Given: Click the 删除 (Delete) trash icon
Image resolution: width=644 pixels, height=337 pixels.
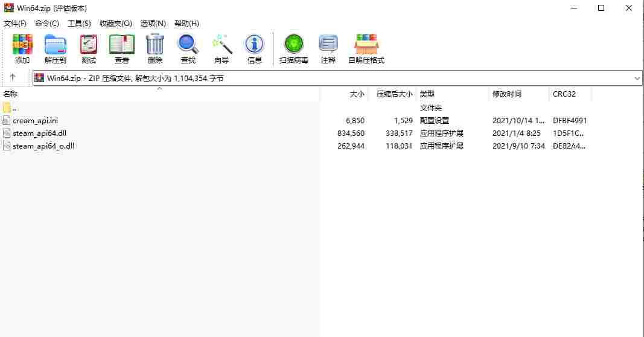Looking at the screenshot, I should [x=155, y=44].
